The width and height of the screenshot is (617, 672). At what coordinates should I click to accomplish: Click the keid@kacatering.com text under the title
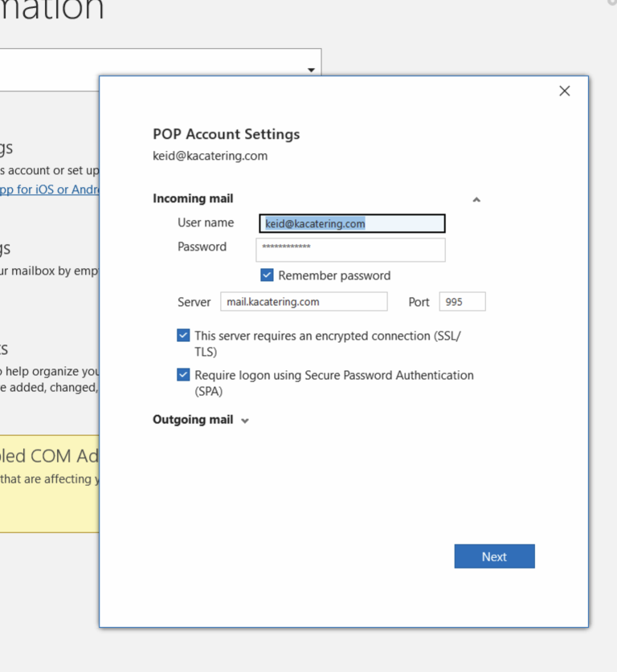tap(210, 156)
